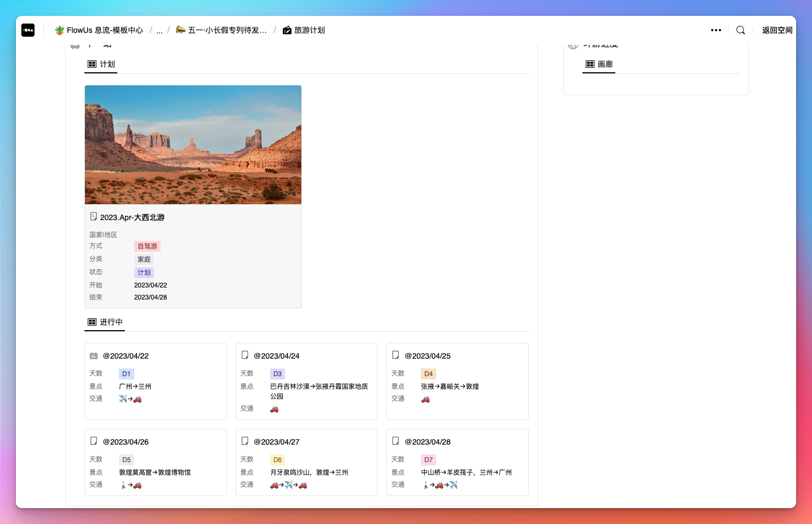Image resolution: width=812 pixels, height=524 pixels.
Task: Click the FlowUs logo icon
Action: click(x=28, y=30)
